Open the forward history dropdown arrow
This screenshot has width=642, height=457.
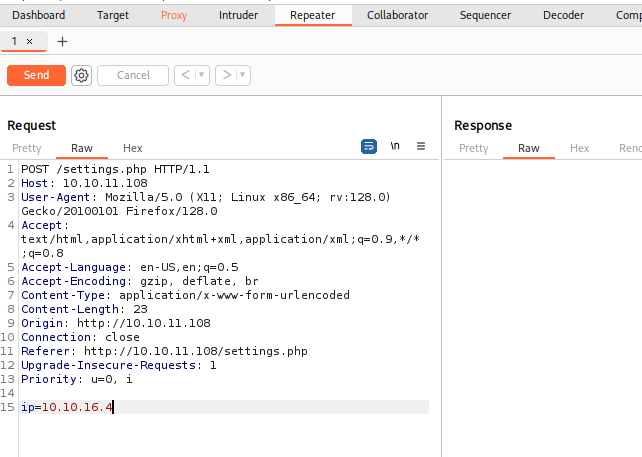pos(243,75)
